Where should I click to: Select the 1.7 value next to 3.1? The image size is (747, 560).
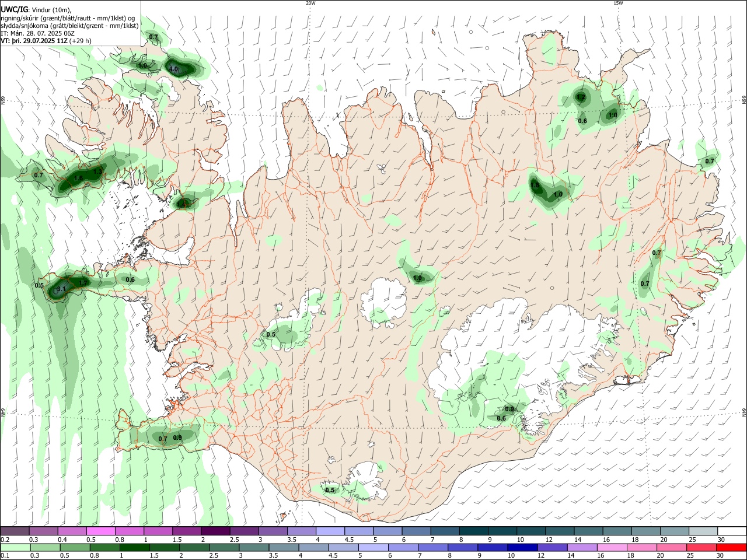83,283
